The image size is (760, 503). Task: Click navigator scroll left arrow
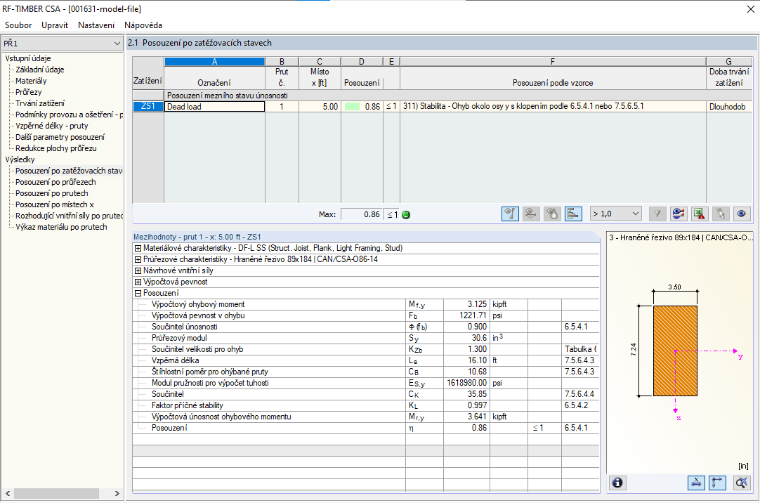point(7,493)
